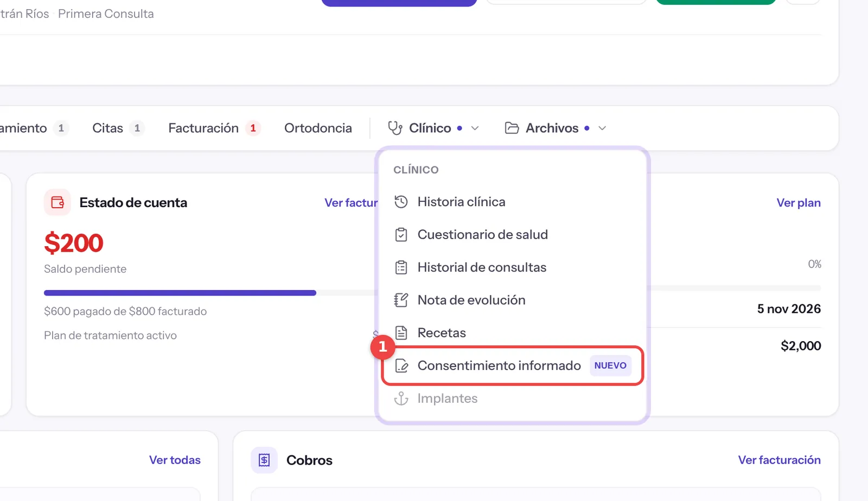Viewport: 868px width, 501px height.
Task: Click the Historial de consultas list icon
Action: 401,267
